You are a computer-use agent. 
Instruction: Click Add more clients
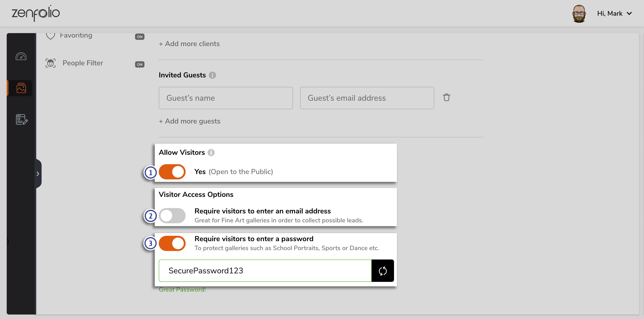click(189, 44)
